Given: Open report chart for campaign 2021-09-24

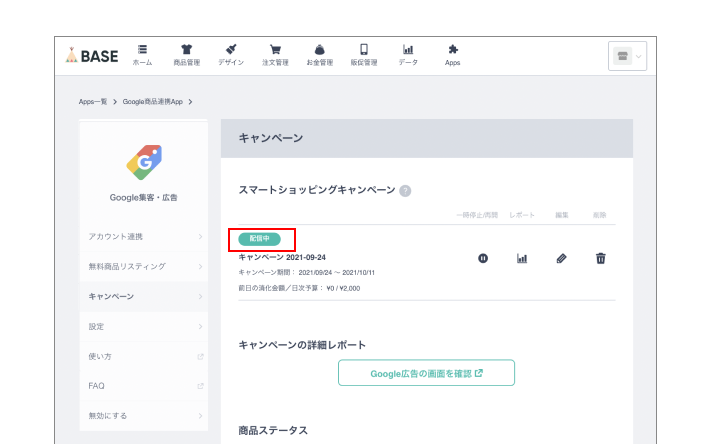Looking at the screenshot, I should pyautogui.click(x=522, y=258).
